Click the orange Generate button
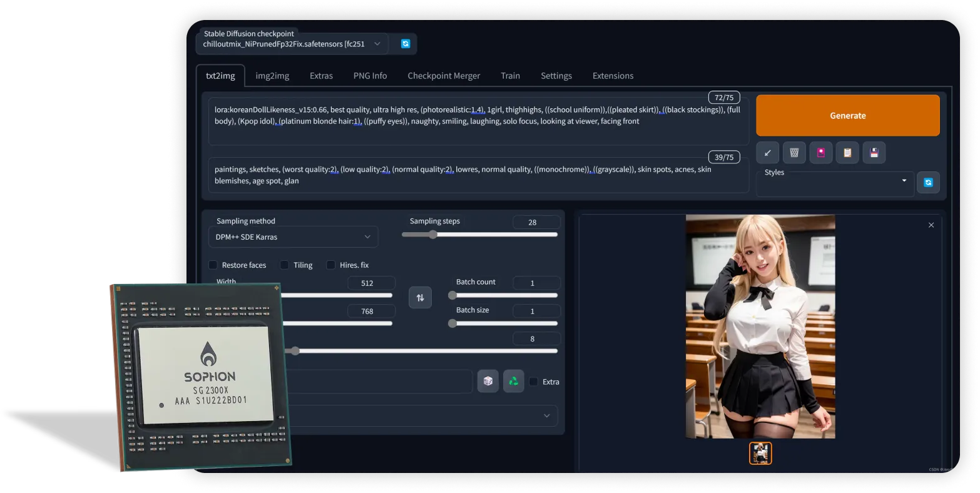 tap(847, 116)
